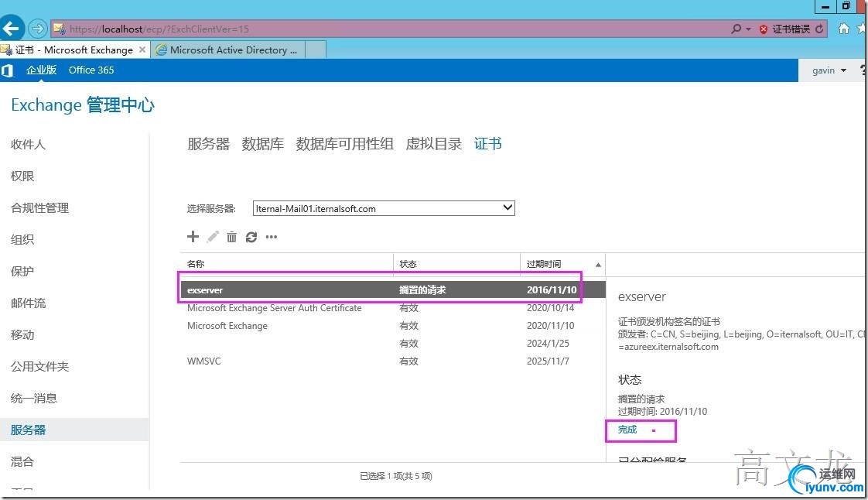Click the red certificate error icon
This screenshot has height=500, width=868.
pyautogui.click(x=764, y=29)
